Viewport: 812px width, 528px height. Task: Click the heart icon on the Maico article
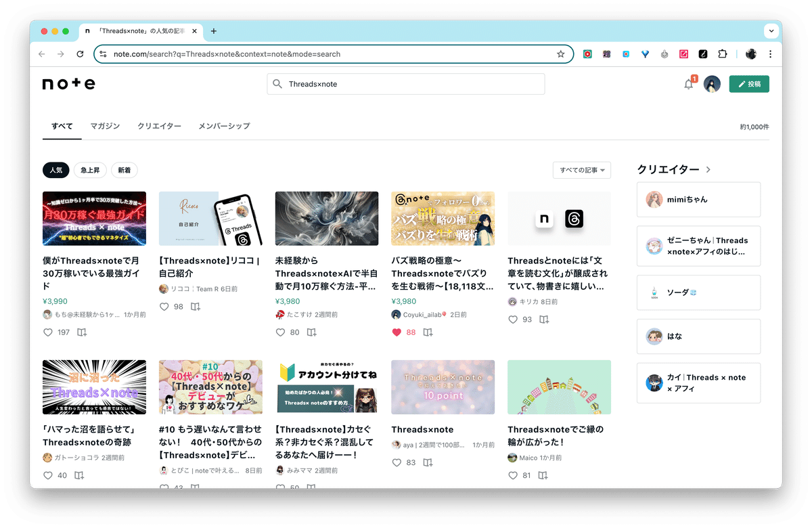[x=513, y=475]
